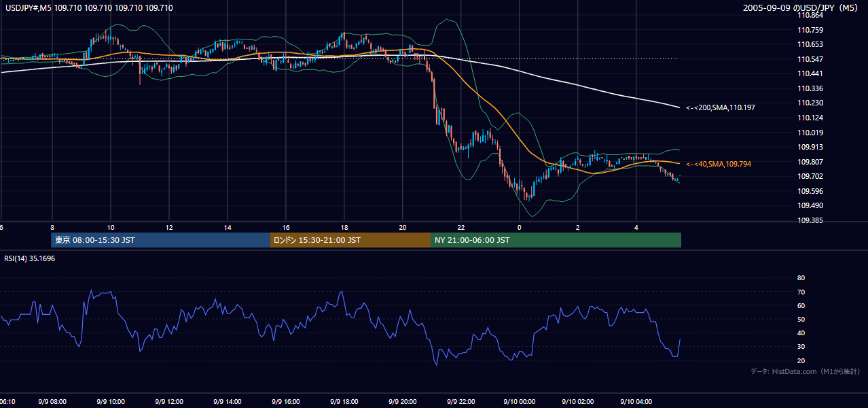Select the ロンドン 15:30-21:00 JST session bar

click(x=350, y=240)
